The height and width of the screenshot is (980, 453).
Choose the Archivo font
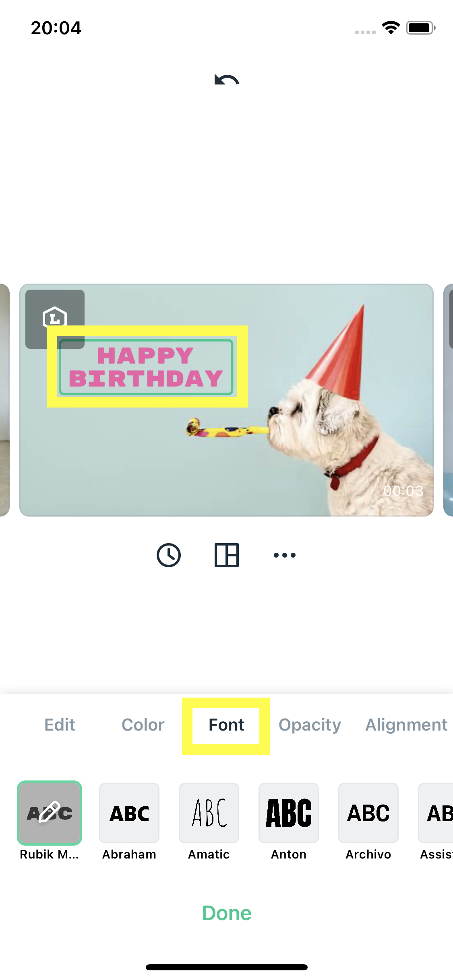tap(368, 813)
